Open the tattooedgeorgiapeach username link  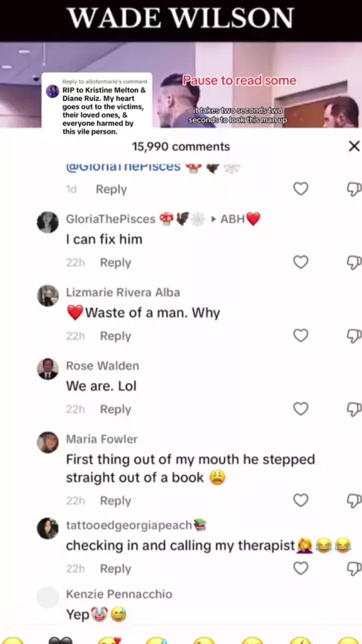(x=129, y=525)
